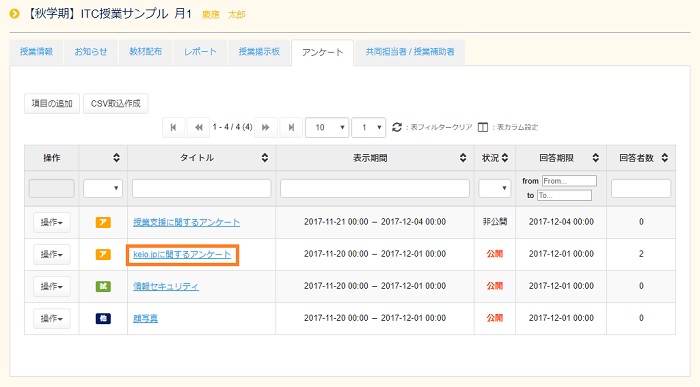The height and width of the screenshot is (387, 700).
Task: Sort by 表示期間 column arrows
Action: [x=463, y=158]
